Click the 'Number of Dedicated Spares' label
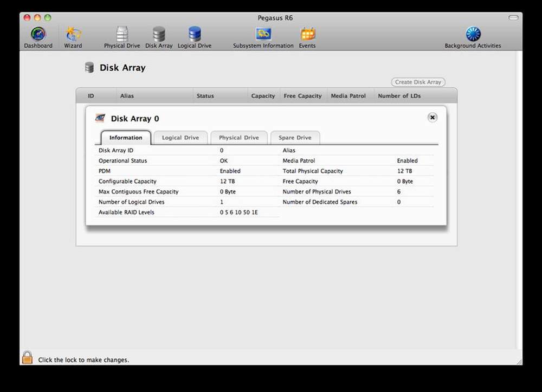Screen dimensions: 542x392 click(320, 202)
